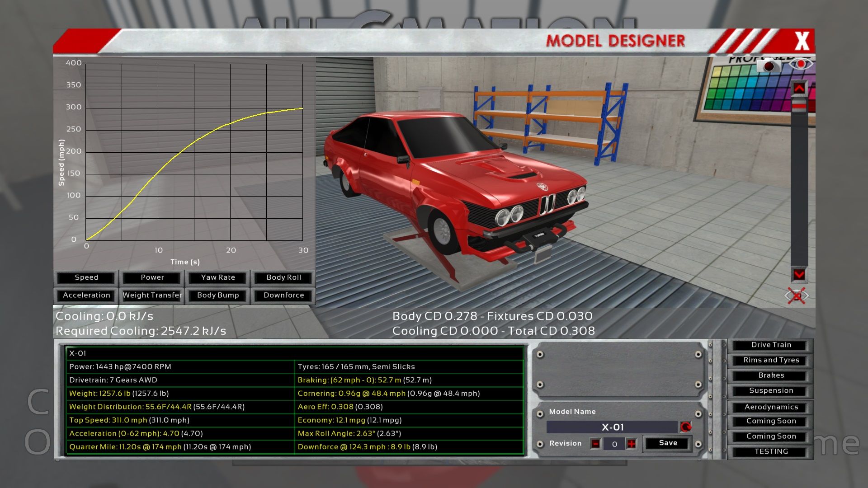Go to the Suspension section
Viewport: 868px width, 488px height.
[771, 390]
